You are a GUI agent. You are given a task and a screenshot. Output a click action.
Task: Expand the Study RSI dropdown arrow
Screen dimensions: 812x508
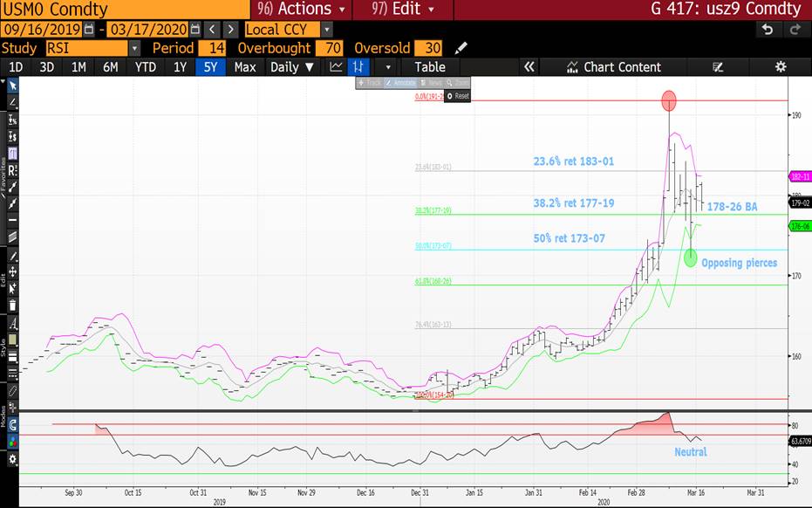(x=134, y=48)
